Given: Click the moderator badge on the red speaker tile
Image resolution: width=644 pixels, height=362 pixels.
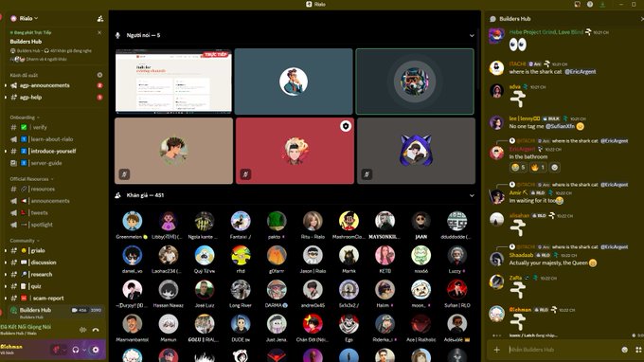Looking at the screenshot, I should [346, 126].
